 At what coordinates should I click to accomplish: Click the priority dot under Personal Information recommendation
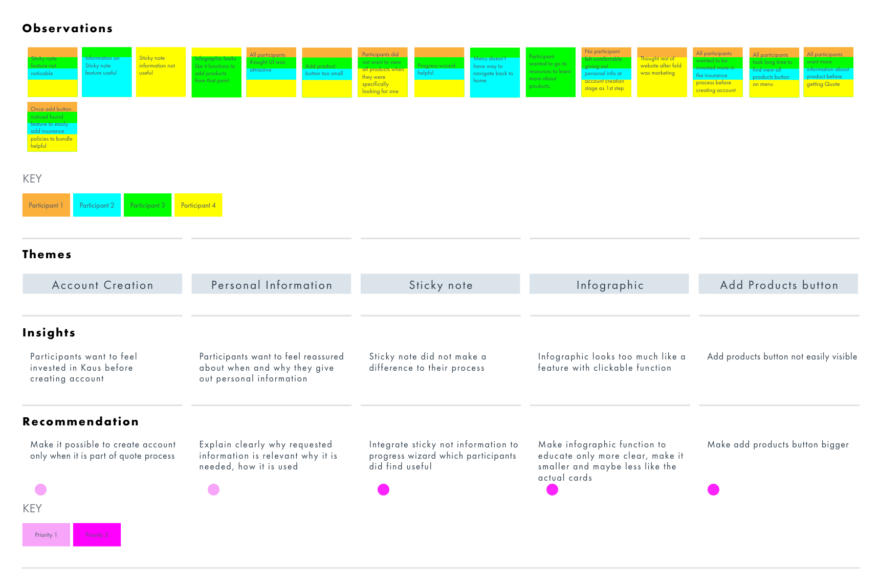[x=214, y=490]
